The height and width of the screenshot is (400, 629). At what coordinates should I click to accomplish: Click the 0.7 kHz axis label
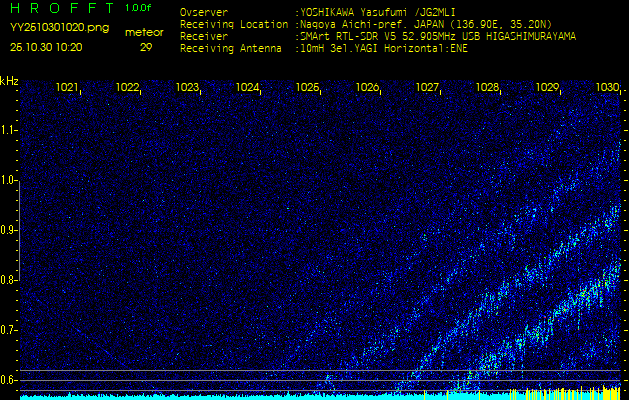pos(9,330)
